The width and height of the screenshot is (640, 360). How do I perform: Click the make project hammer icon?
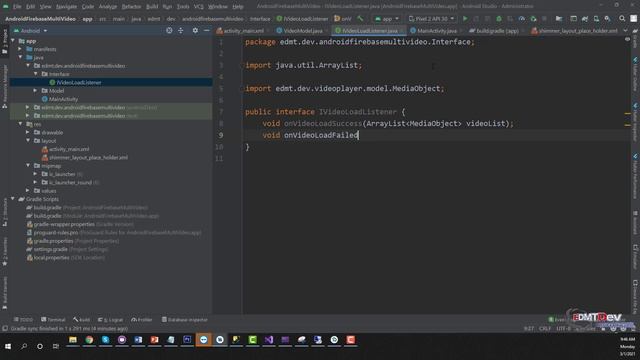tap(360, 19)
